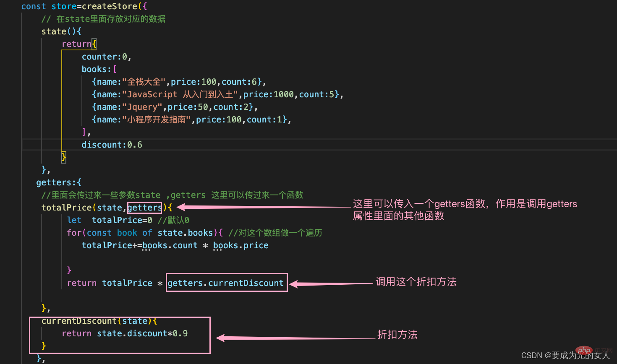The image size is (617, 364).
Task: Click the 'books:[' line
Action: click(x=99, y=69)
